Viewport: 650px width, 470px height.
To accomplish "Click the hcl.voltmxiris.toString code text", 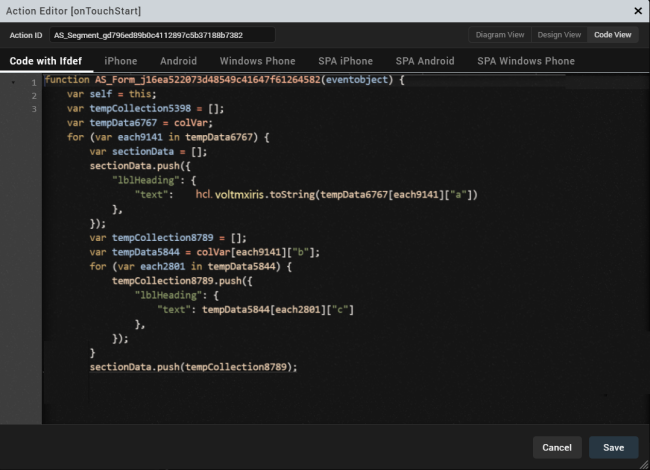I will coord(255,194).
